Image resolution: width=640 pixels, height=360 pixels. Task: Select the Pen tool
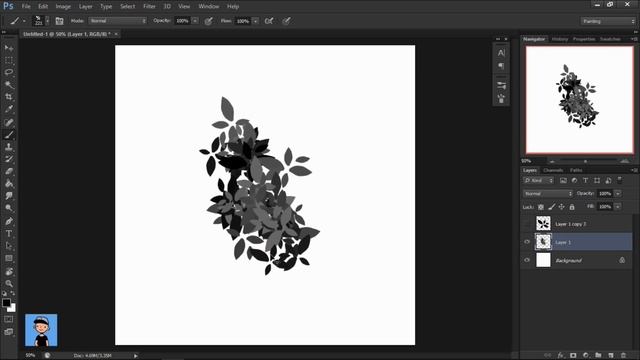tap(9, 221)
